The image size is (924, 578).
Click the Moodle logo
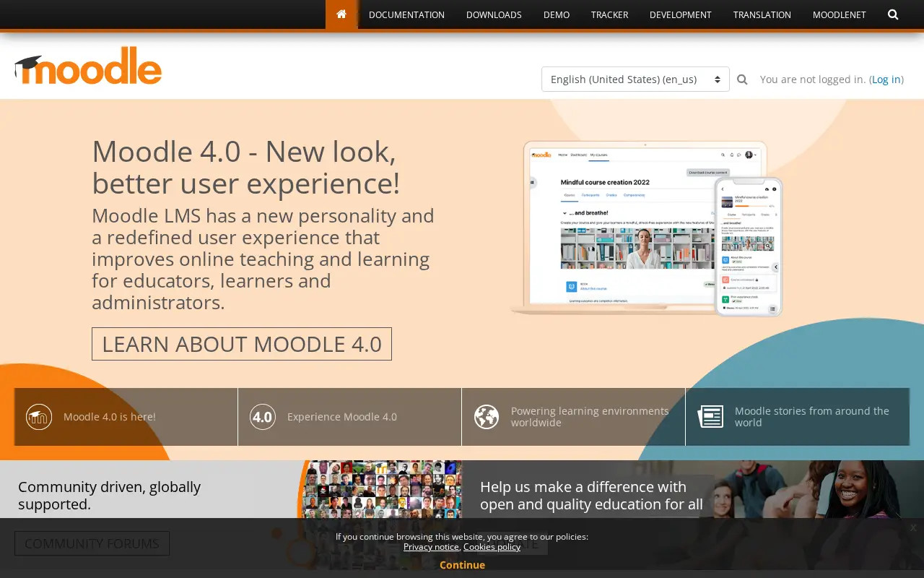coord(88,66)
